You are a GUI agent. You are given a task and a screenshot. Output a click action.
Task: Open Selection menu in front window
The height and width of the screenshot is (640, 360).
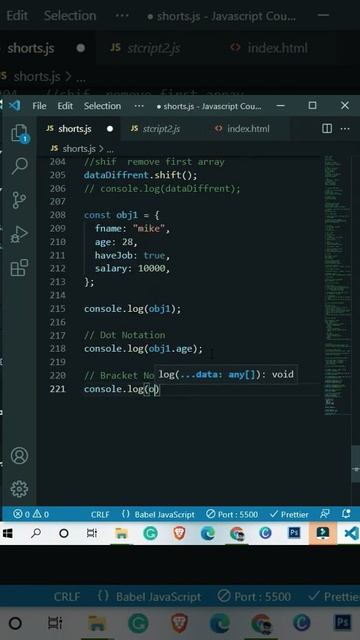pos(102,106)
